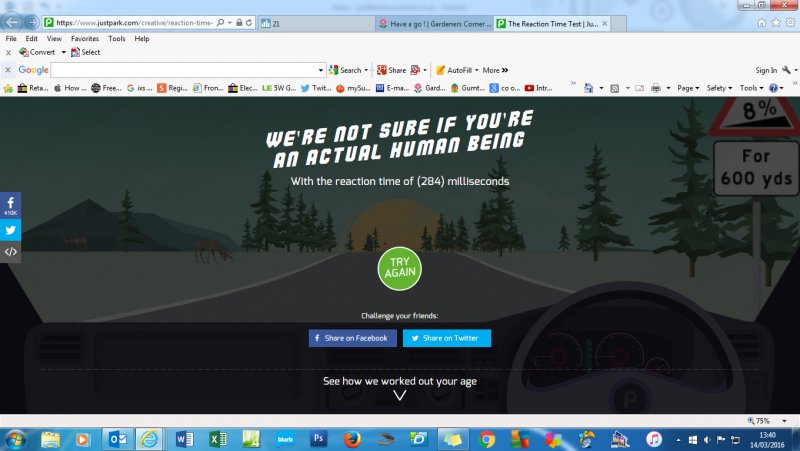Open Outlook from the taskbar
Image resolution: width=800 pixels, height=451 pixels.
(x=115, y=439)
